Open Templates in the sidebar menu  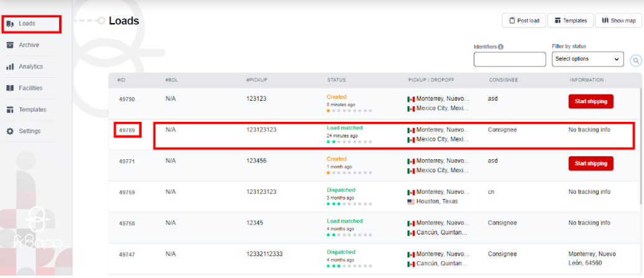[32, 109]
